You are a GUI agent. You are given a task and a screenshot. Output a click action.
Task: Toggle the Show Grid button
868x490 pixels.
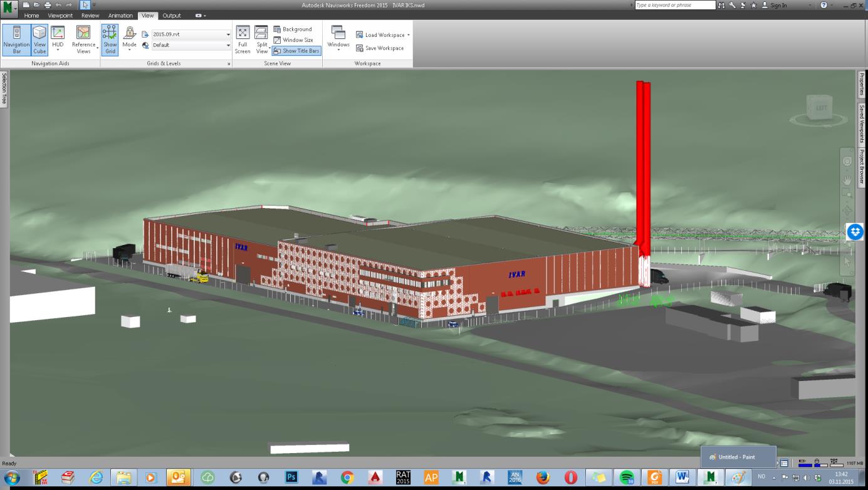[110, 40]
